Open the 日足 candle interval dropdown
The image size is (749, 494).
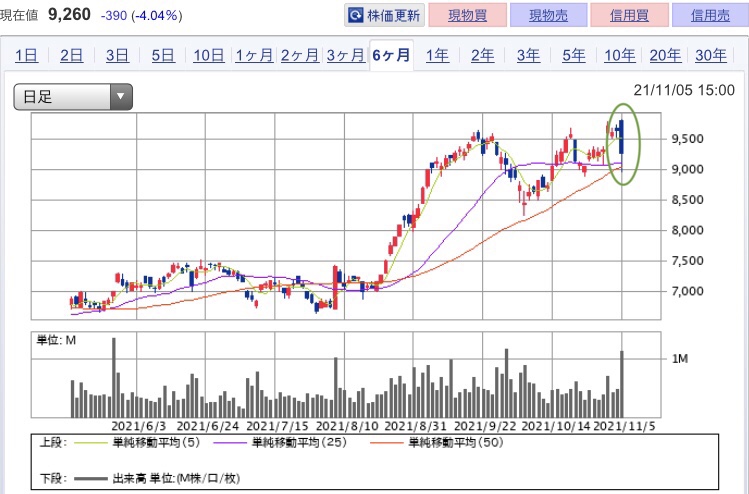73,97
